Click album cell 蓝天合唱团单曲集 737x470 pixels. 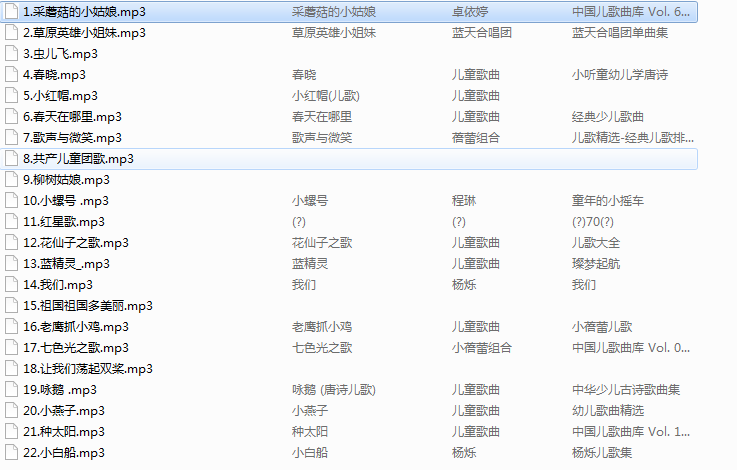(620, 33)
